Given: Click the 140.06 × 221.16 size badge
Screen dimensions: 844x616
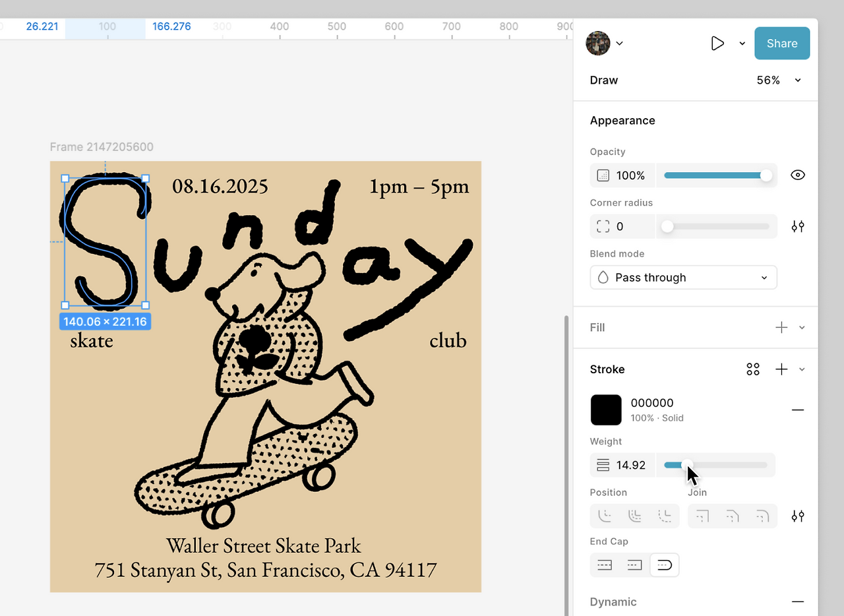Looking at the screenshot, I should click(x=105, y=322).
